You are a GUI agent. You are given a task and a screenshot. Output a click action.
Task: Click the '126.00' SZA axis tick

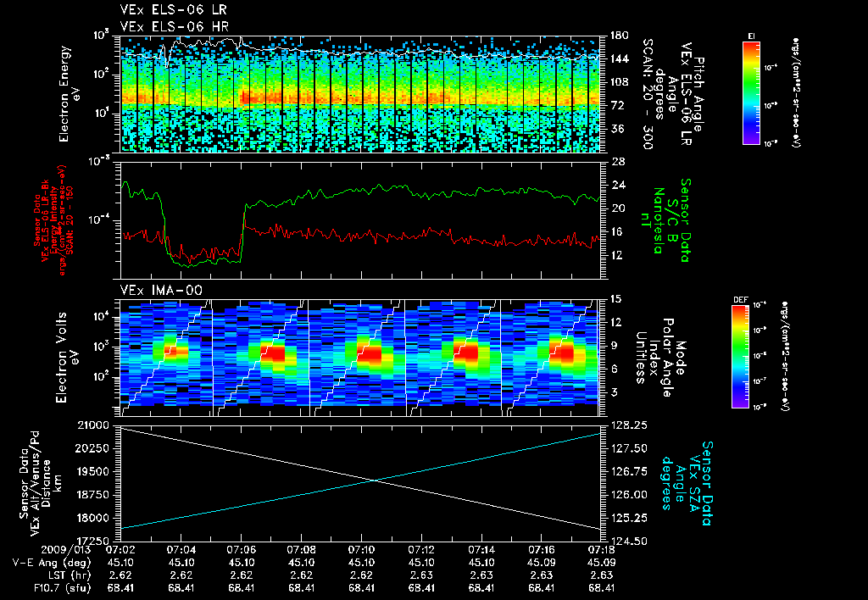pyautogui.click(x=627, y=495)
